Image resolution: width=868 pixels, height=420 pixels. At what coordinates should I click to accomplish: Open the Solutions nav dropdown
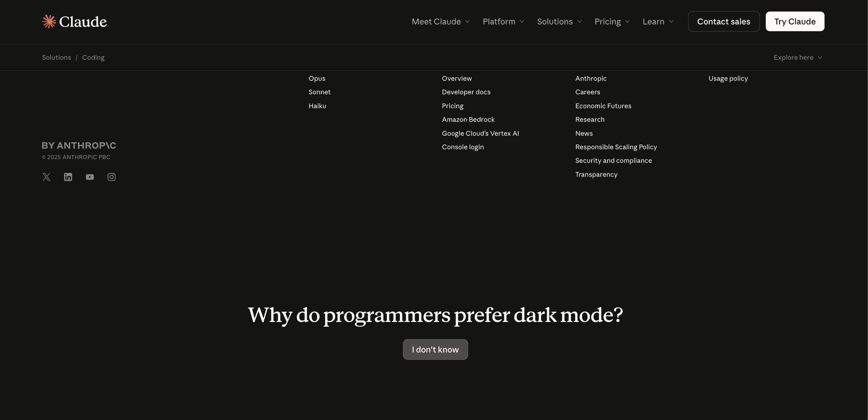tap(559, 21)
